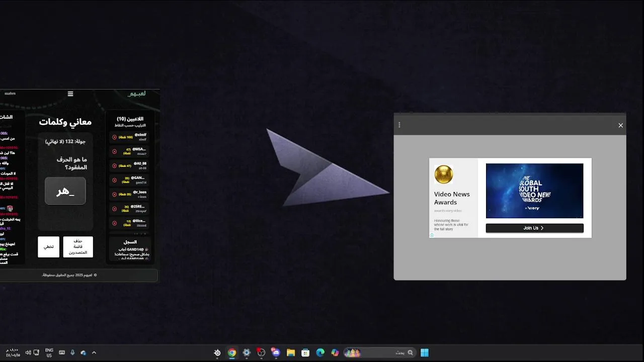Image resolution: width=644 pixels, height=362 pixels.
Task: Click the ad info icon
Action: 432,235
